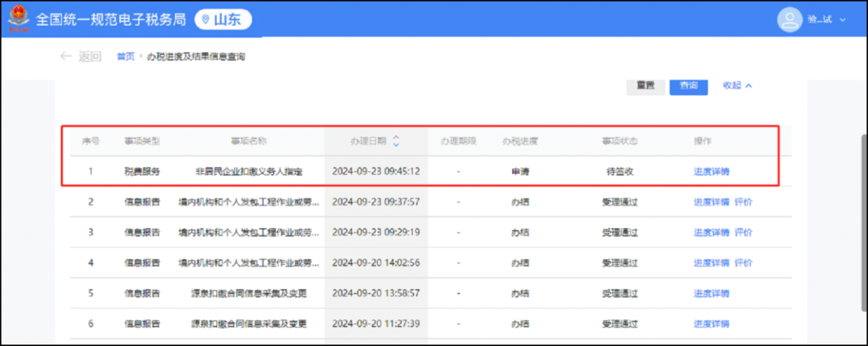Viewport: 868px width, 346px height.
Task: Click the user avatar icon
Action: [790, 19]
